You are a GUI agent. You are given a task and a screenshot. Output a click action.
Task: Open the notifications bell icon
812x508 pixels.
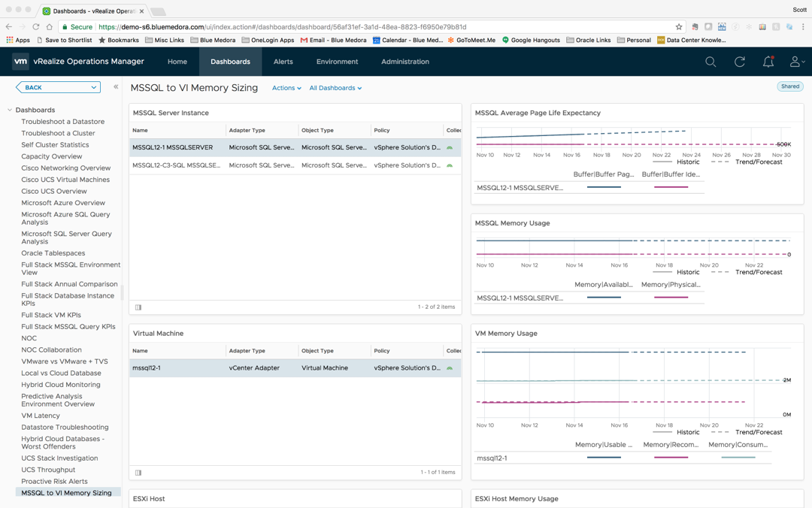tap(768, 62)
